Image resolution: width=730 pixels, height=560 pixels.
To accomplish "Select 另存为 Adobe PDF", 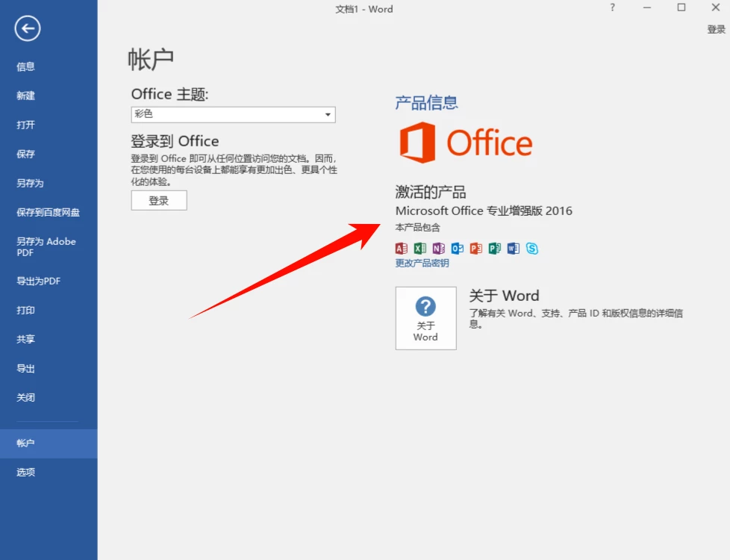I will click(49, 247).
